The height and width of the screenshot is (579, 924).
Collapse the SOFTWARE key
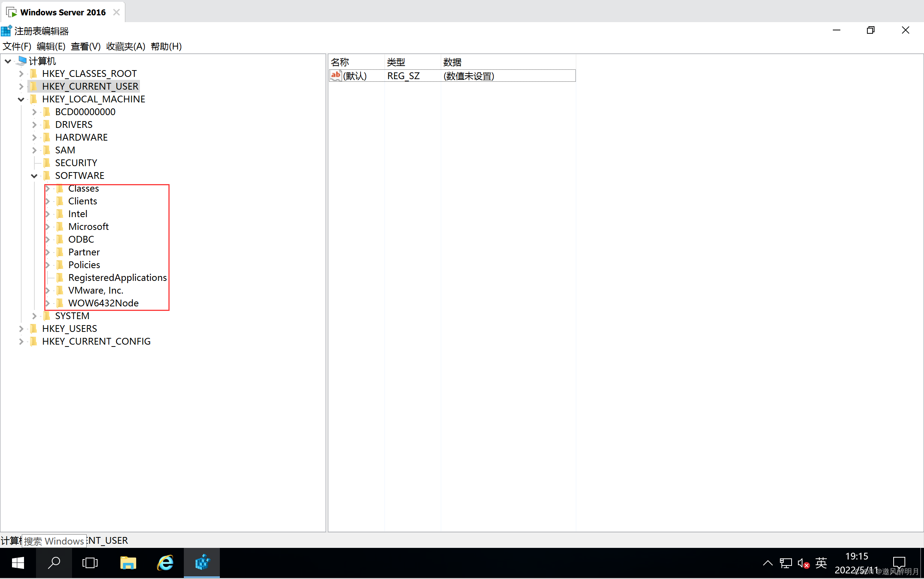click(34, 176)
